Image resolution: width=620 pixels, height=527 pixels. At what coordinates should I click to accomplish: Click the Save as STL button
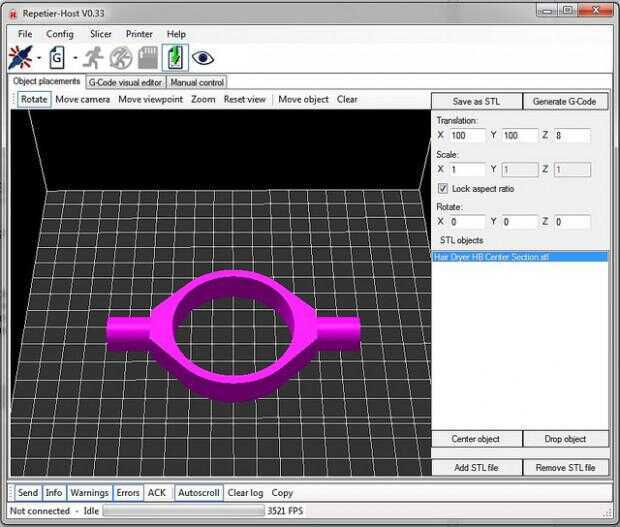pos(476,101)
